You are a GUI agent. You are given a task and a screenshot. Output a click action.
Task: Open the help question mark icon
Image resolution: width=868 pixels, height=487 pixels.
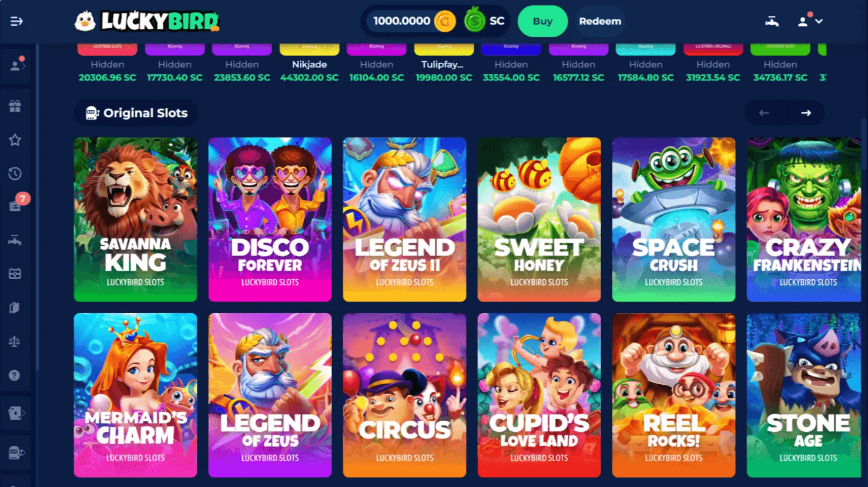click(x=15, y=375)
